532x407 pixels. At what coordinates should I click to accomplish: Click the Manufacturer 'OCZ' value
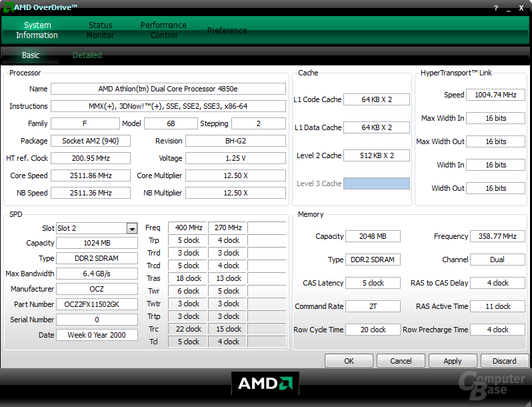pos(97,289)
